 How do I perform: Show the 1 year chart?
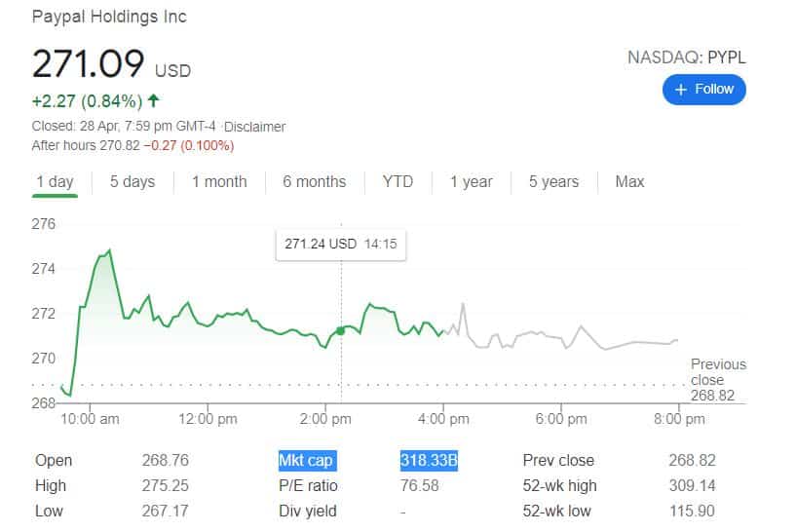coord(472,182)
